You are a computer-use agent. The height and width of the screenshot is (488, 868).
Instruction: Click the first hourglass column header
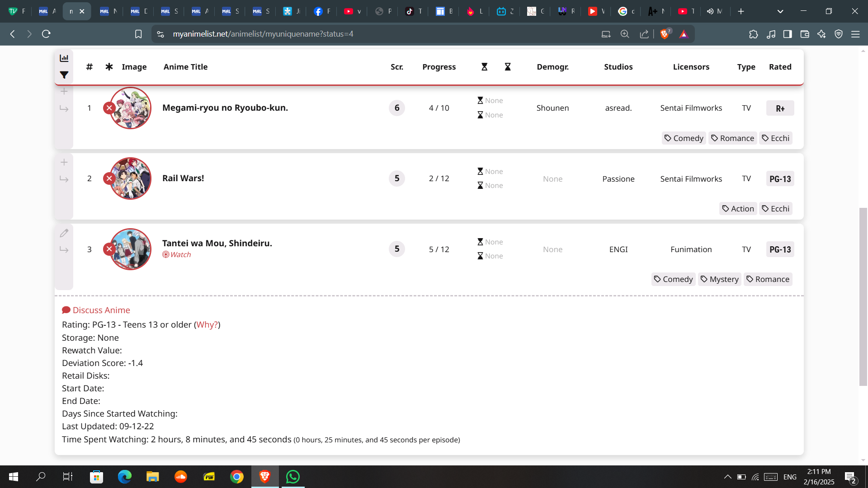pos(484,67)
